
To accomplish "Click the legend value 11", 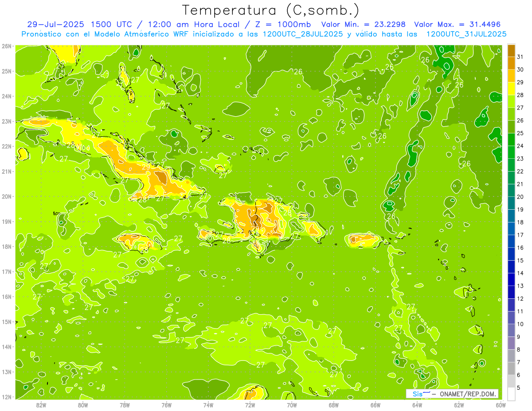I will (520, 311).
